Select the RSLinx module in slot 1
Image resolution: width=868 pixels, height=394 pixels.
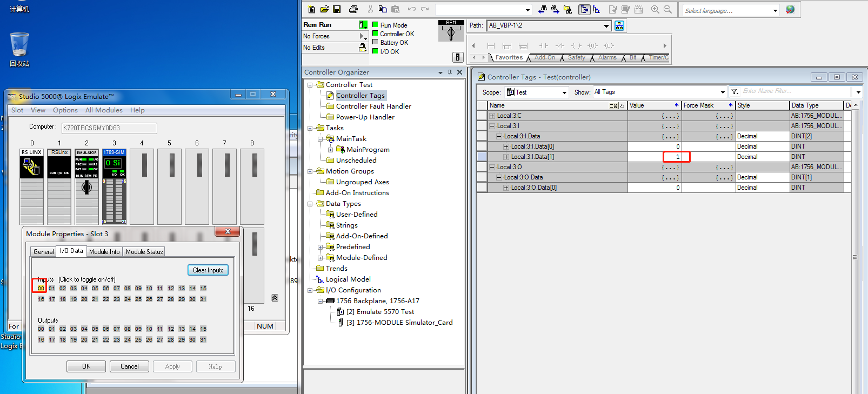(59, 186)
